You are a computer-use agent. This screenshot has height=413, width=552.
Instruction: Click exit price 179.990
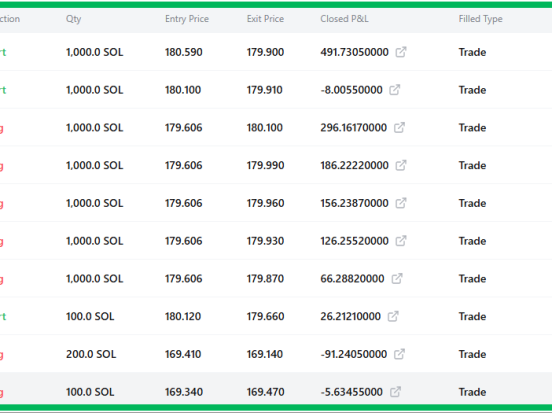(265, 165)
